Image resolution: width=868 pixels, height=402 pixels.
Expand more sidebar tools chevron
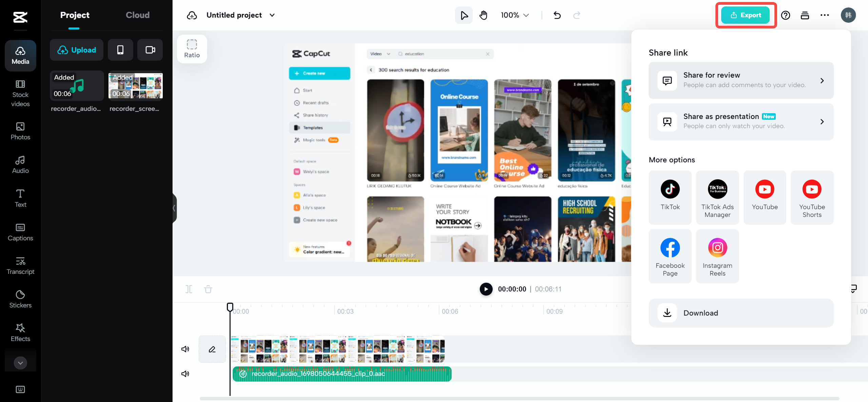(x=20, y=363)
